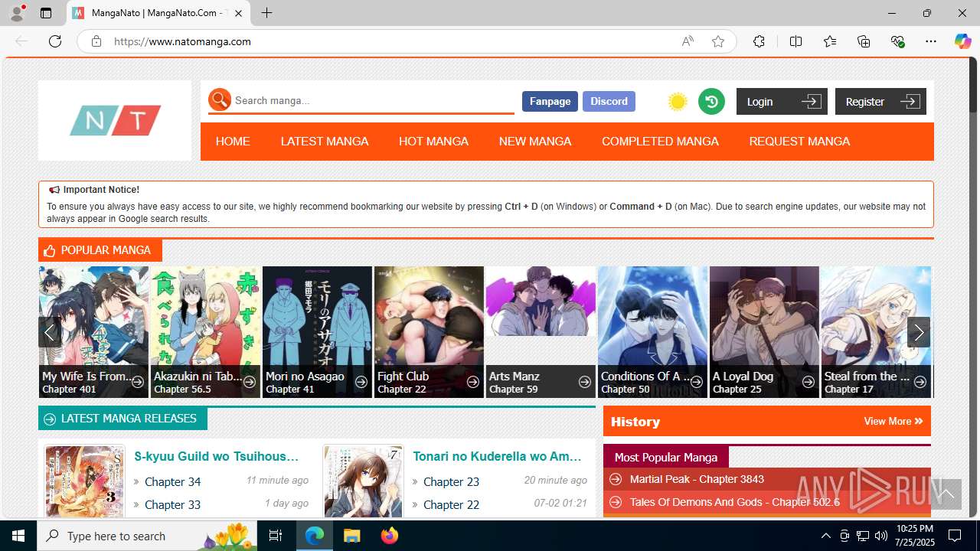Show next popular manga with right arrow
Screen dimensions: 980x551
(x=919, y=332)
